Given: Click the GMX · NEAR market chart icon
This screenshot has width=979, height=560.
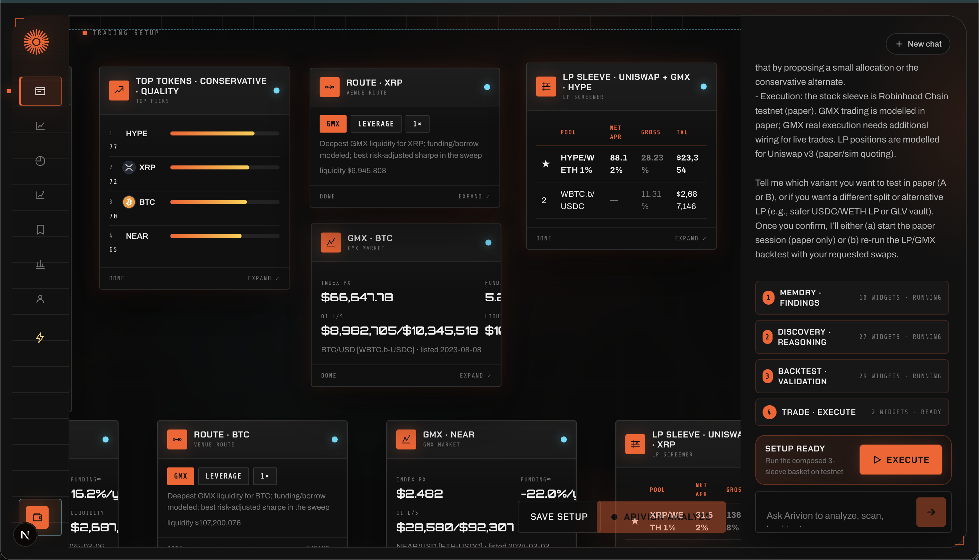Looking at the screenshot, I should pyautogui.click(x=406, y=439).
